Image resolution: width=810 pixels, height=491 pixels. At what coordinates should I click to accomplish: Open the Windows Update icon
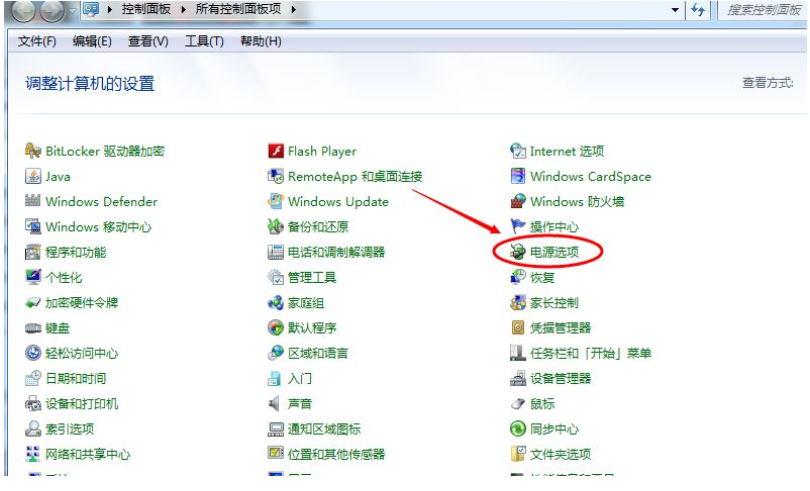click(276, 202)
